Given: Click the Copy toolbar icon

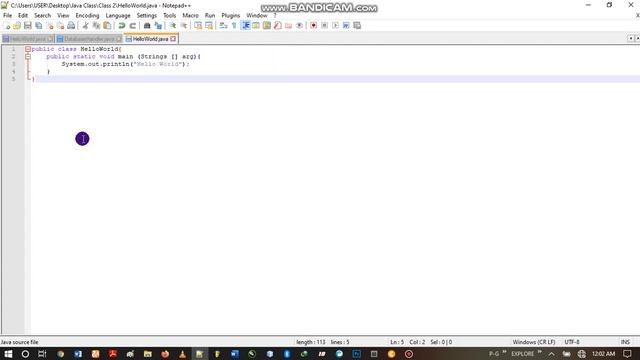Looking at the screenshot, I should (96, 26).
